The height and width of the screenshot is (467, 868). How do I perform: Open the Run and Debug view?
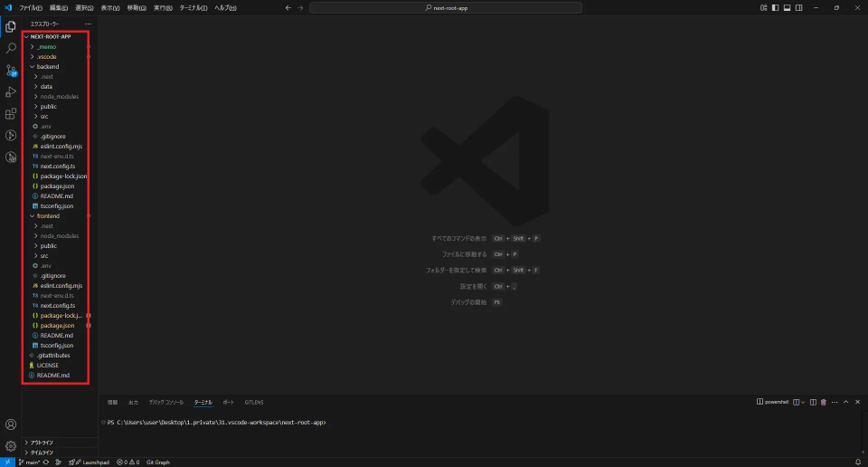coord(11,92)
